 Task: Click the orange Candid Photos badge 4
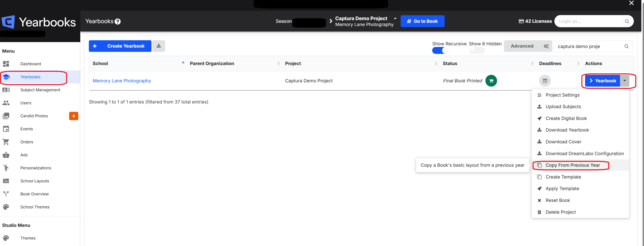[x=74, y=116]
